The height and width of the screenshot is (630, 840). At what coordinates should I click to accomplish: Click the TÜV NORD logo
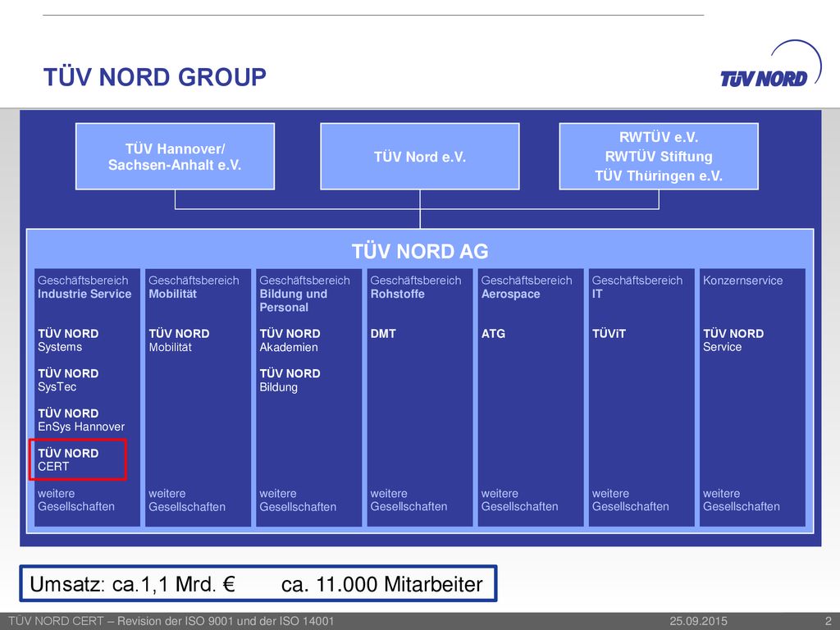pyautogui.click(x=770, y=64)
